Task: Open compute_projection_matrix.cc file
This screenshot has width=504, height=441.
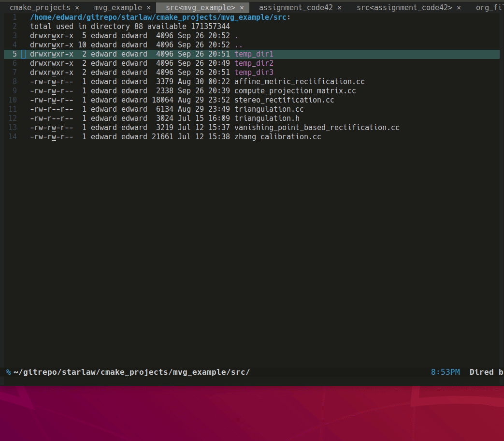Action: point(295,91)
